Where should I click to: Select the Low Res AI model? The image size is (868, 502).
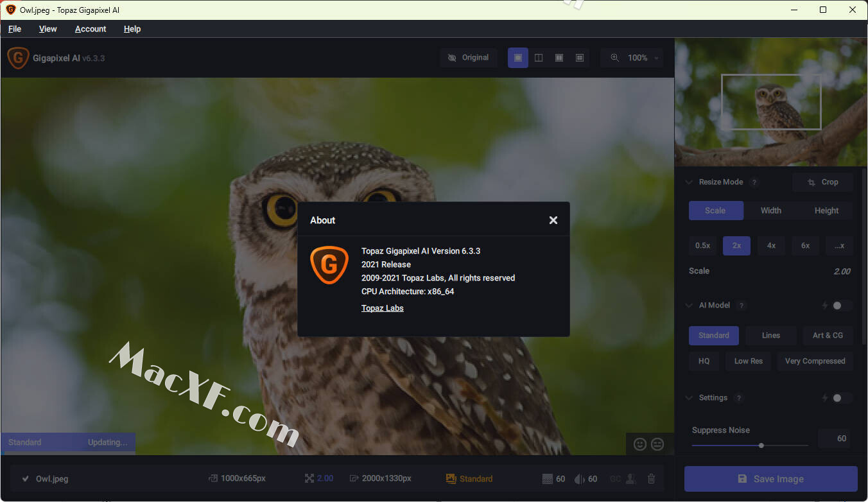(749, 361)
